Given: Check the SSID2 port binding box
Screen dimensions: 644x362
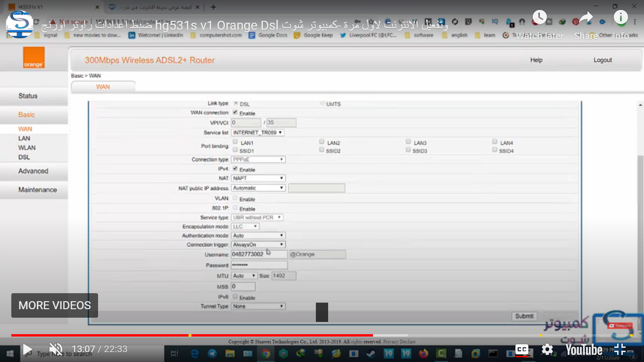Looking at the screenshot, I should click(x=322, y=150).
